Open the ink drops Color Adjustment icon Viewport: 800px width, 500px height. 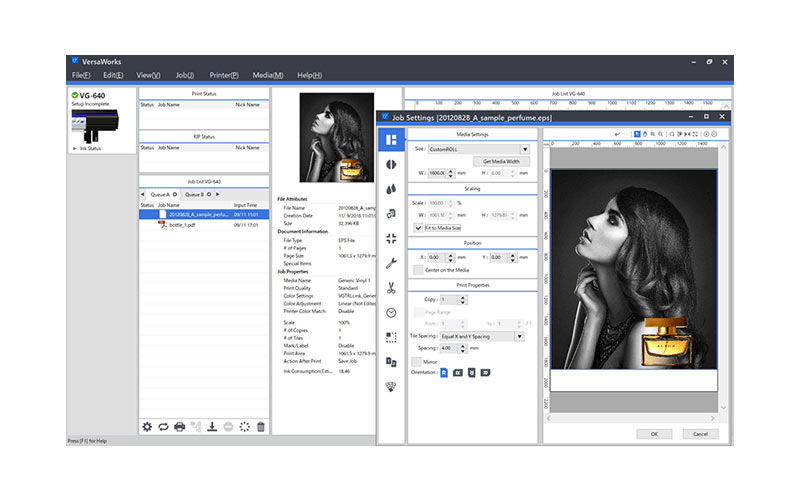tap(390, 188)
